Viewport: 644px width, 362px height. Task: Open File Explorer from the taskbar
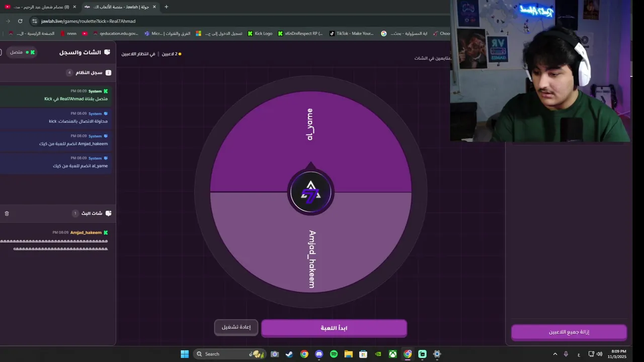348,354
